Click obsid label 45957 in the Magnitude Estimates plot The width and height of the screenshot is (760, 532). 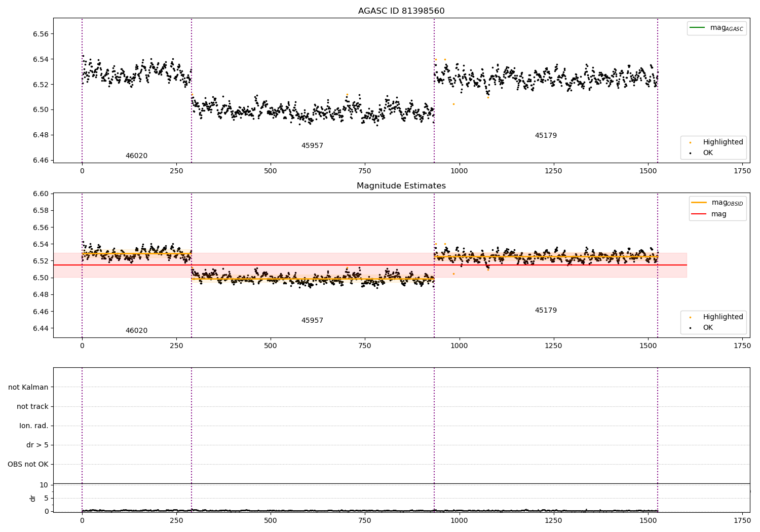click(312, 321)
